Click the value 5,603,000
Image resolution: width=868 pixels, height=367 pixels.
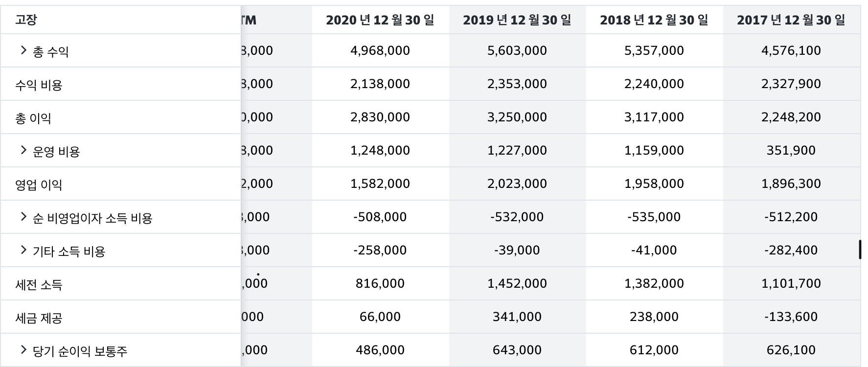point(517,50)
